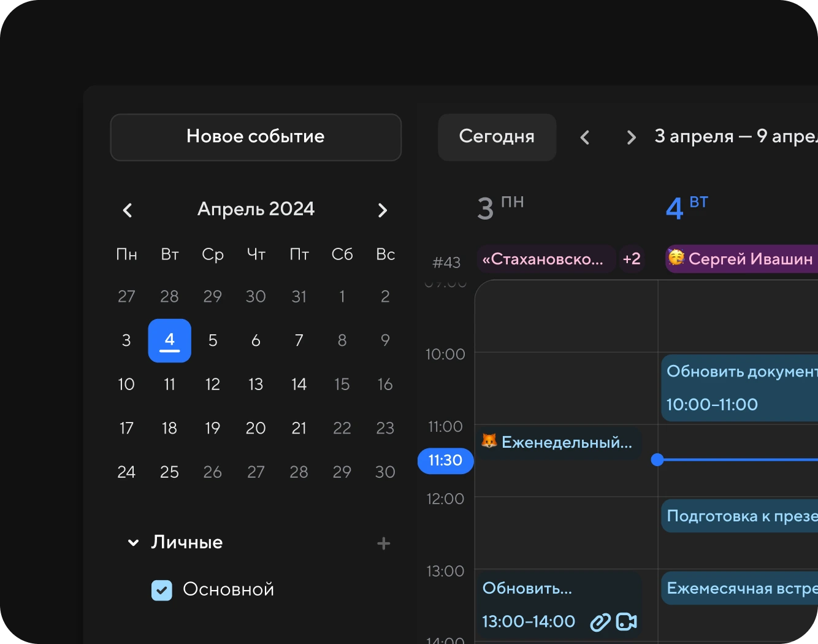Screen dimensions: 818x644
Task: Select April 18 in mini calendar
Action: coord(169,428)
